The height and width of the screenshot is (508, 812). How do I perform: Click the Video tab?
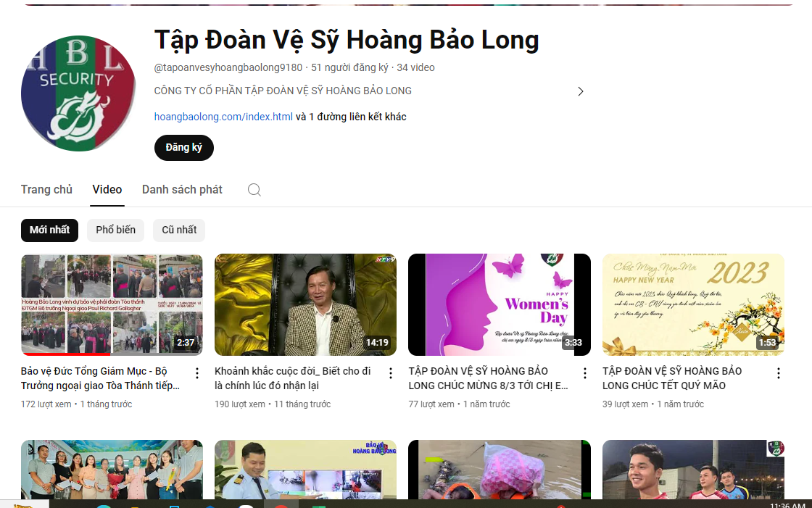coord(107,190)
